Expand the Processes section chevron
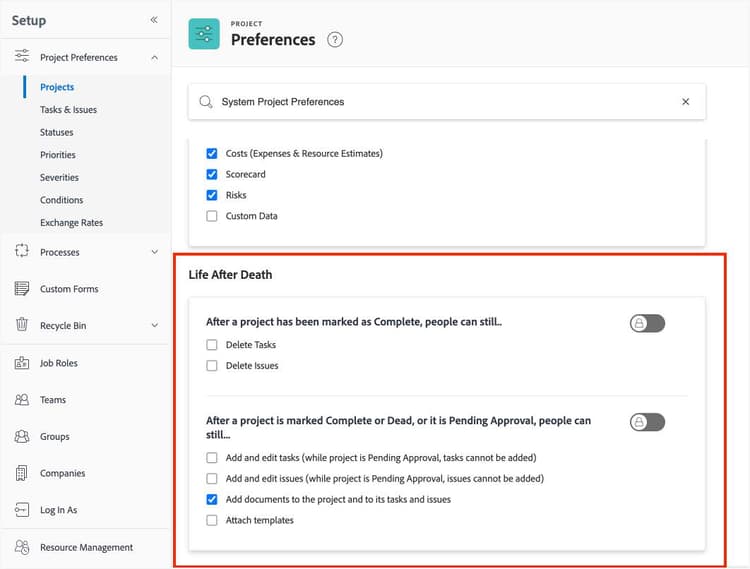Screen dimensions: 750x569 tap(154, 252)
